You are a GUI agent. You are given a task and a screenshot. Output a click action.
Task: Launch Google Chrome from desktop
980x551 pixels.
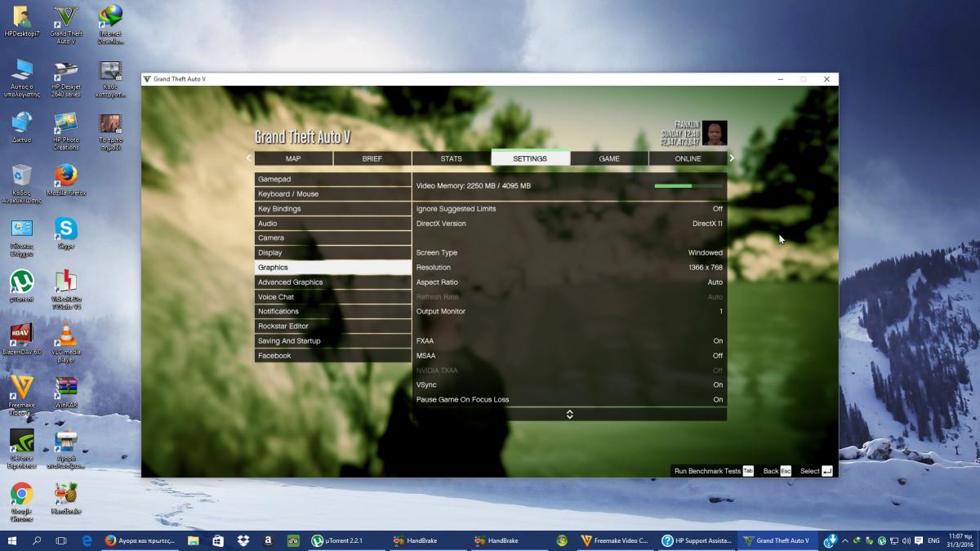pyautogui.click(x=22, y=501)
